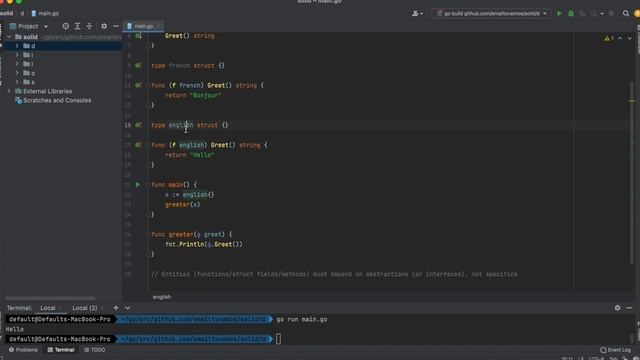Image resolution: width=640 pixels, height=360 pixels.
Task: Run the go build configuration
Action: [x=560, y=13]
